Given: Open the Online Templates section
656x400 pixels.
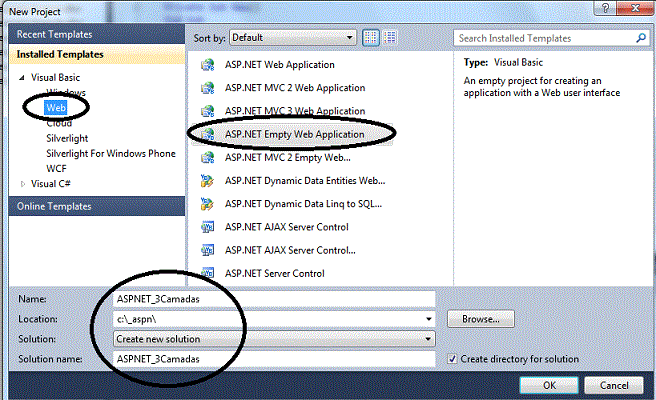Looking at the screenshot, I should 97,206.
